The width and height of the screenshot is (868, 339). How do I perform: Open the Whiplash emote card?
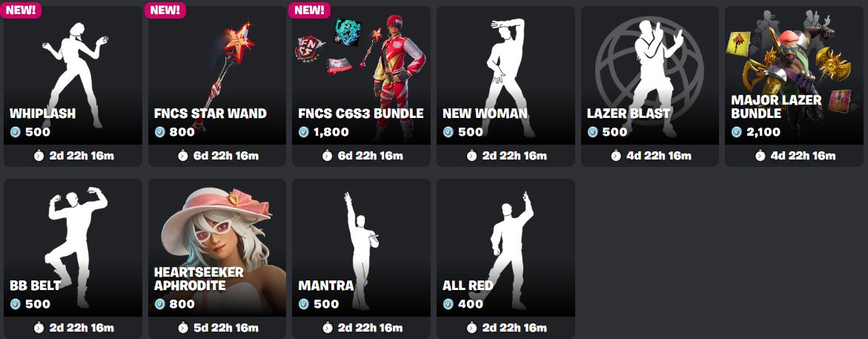[73, 86]
